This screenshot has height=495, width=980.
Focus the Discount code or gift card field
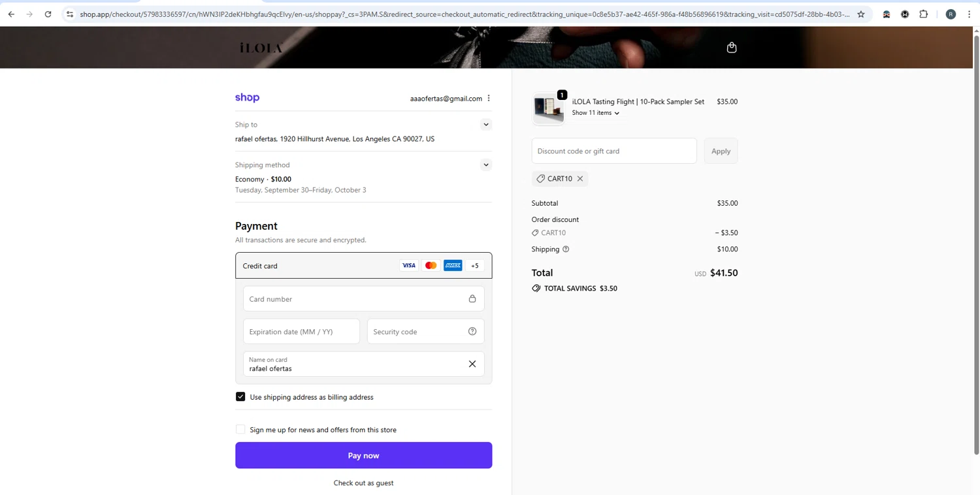(x=614, y=151)
